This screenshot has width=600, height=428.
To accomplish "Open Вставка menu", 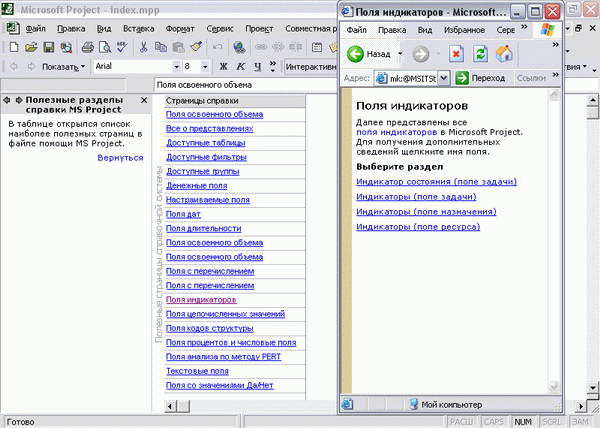I will (x=139, y=29).
